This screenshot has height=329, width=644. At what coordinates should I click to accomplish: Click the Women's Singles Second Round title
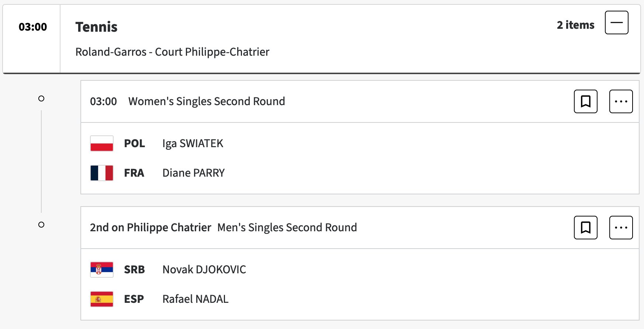[207, 101]
